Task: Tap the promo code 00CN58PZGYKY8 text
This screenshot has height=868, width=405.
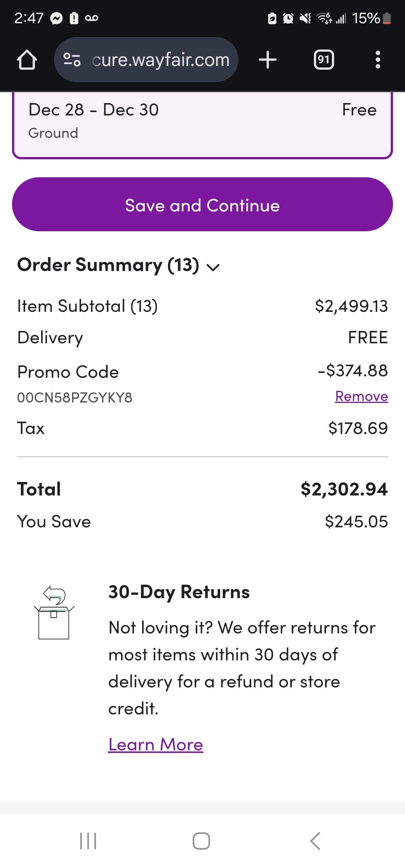Action: 75,398
